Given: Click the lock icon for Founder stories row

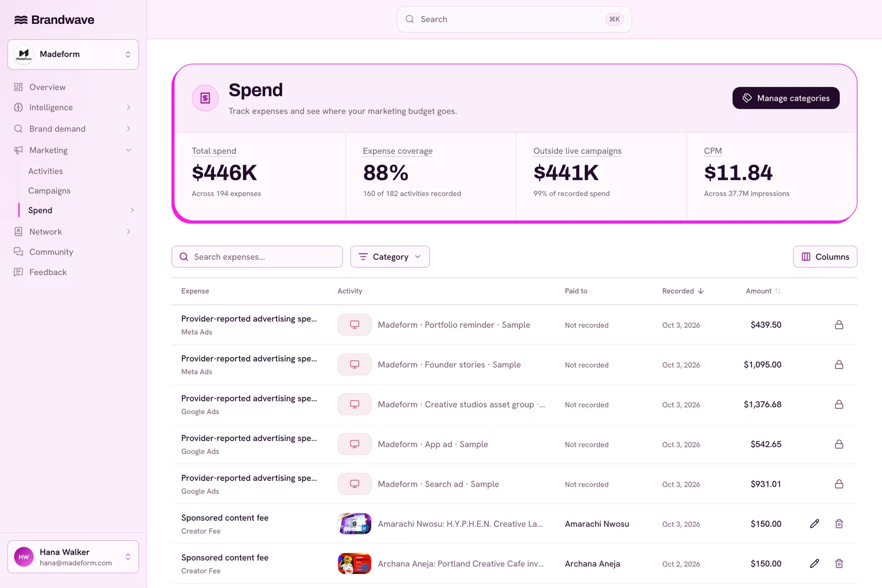Looking at the screenshot, I should coord(839,365).
